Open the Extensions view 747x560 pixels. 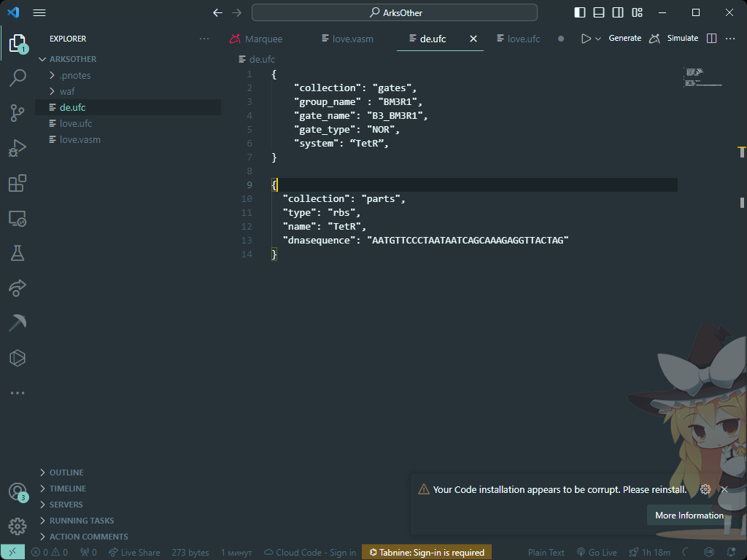click(18, 183)
